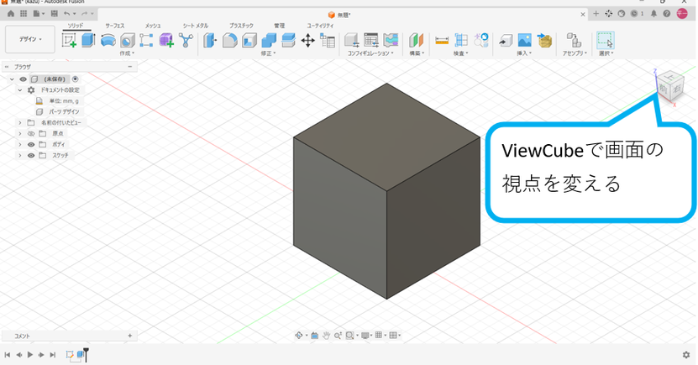Open the 作成 dropdown menu

tap(127, 53)
